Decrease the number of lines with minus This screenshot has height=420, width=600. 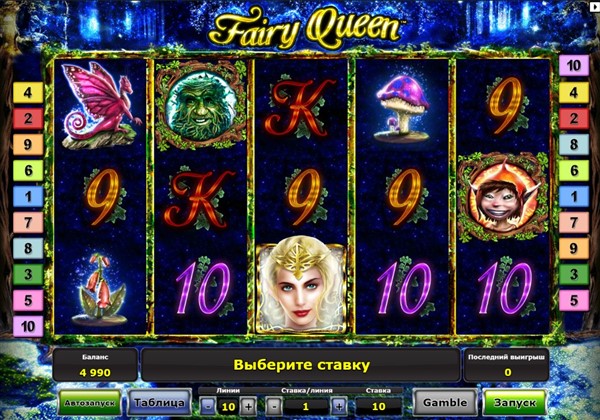(x=208, y=407)
